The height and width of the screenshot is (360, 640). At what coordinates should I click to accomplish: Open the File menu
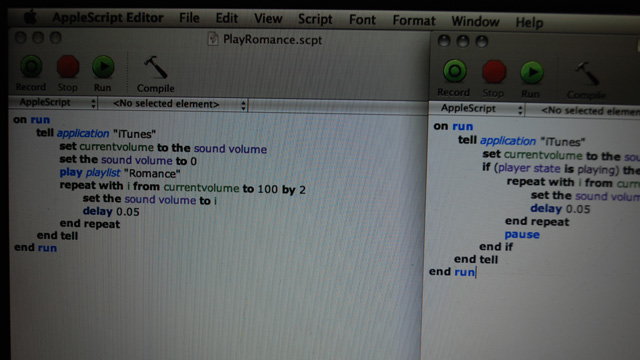click(x=189, y=18)
